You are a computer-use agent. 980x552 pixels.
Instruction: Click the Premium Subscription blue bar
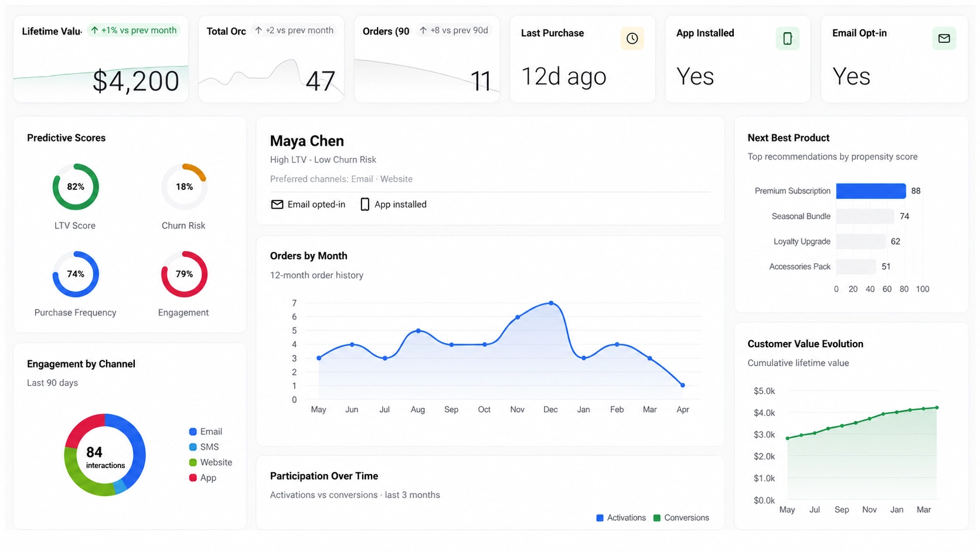871,191
